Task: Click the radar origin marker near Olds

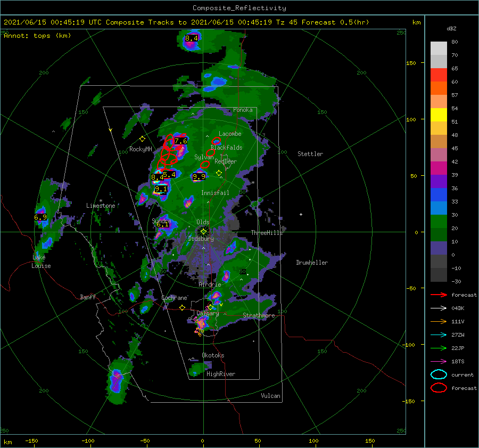Action: (203, 232)
